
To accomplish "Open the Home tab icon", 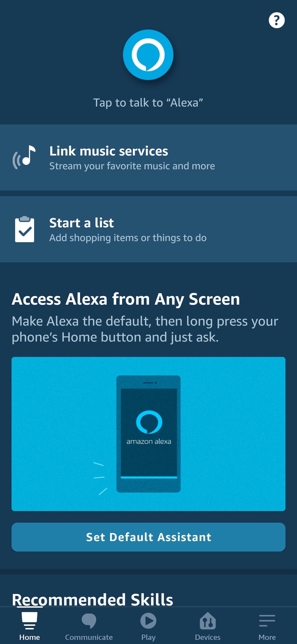I will (x=29, y=621).
